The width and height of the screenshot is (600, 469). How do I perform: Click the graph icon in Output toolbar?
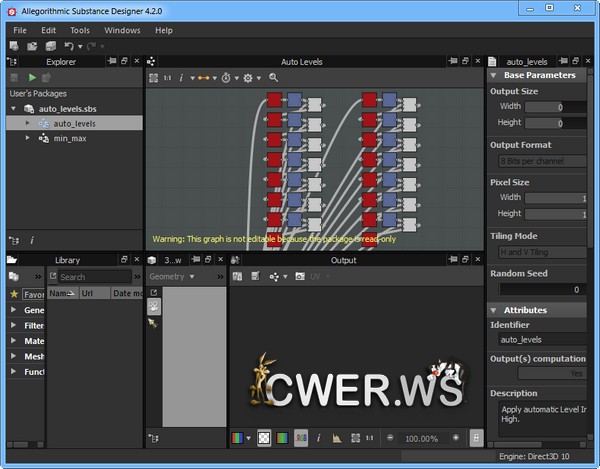[x=274, y=277]
